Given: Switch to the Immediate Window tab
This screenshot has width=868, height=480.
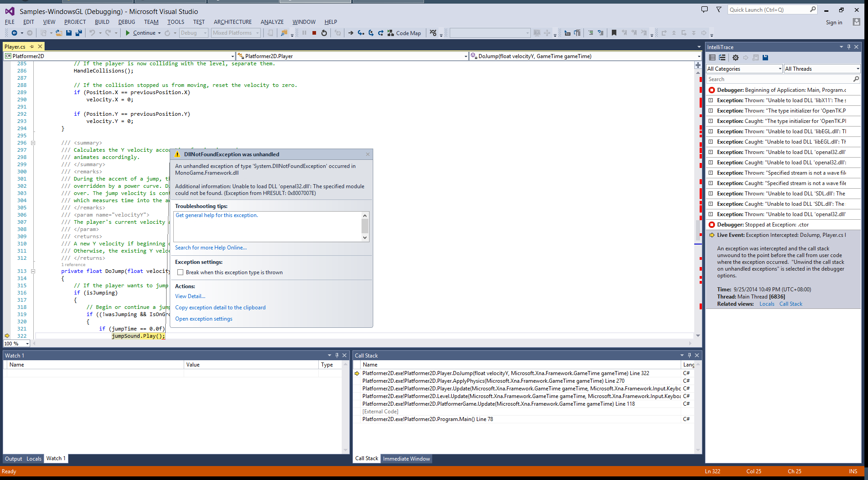Looking at the screenshot, I should click(x=407, y=459).
